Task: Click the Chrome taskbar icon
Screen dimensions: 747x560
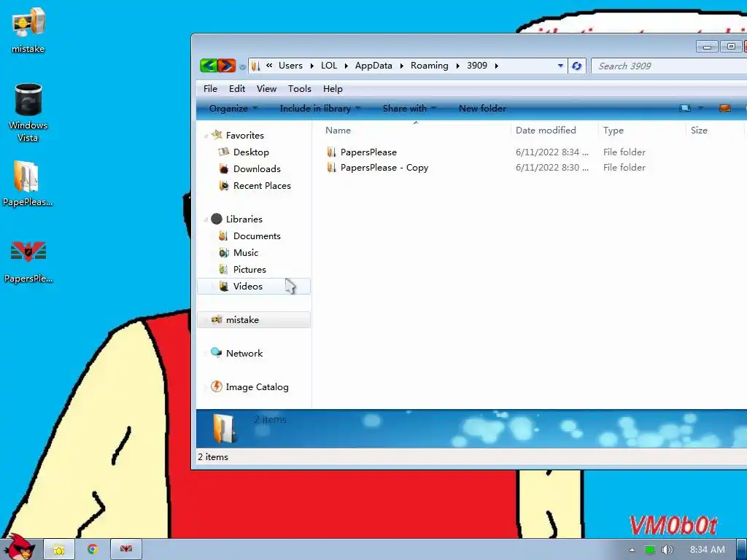Action: pos(93,550)
